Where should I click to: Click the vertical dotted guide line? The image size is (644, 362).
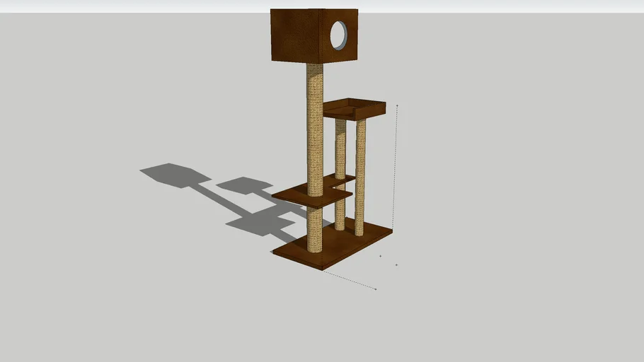pyautogui.click(x=396, y=170)
